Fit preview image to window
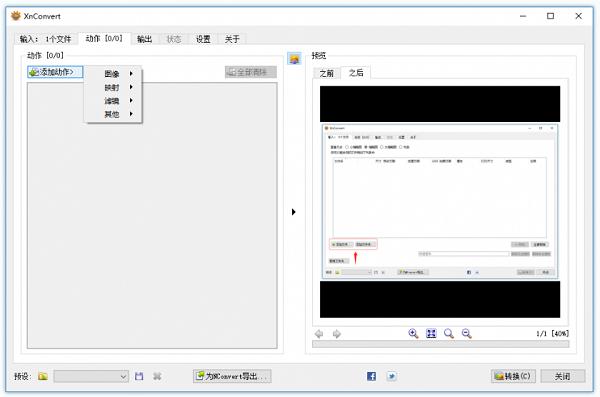This screenshot has height=397, width=600. tap(431, 333)
